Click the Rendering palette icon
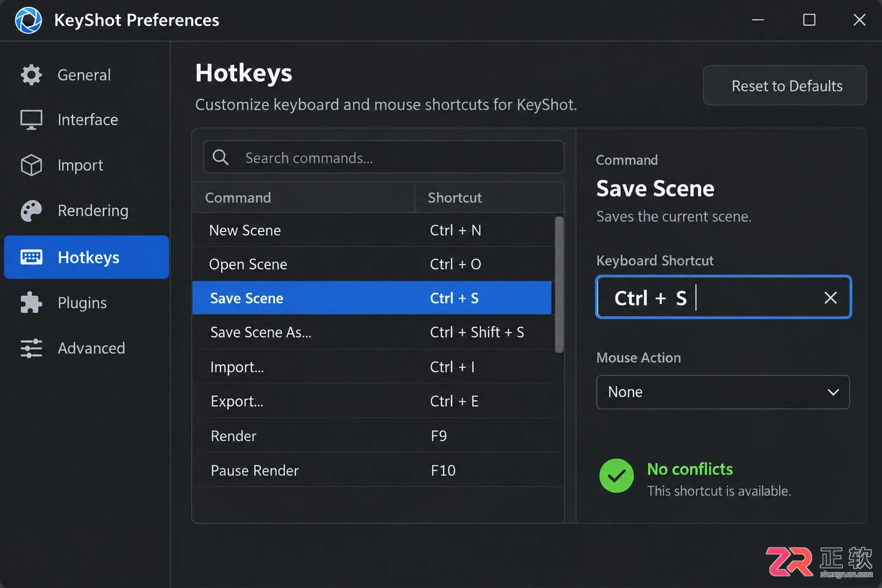The width and height of the screenshot is (882, 588). [31, 211]
